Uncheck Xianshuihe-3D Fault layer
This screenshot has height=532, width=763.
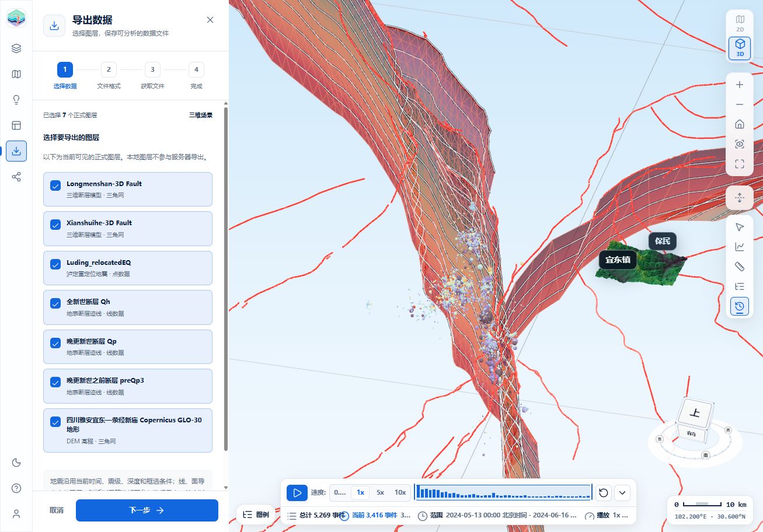(55, 225)
